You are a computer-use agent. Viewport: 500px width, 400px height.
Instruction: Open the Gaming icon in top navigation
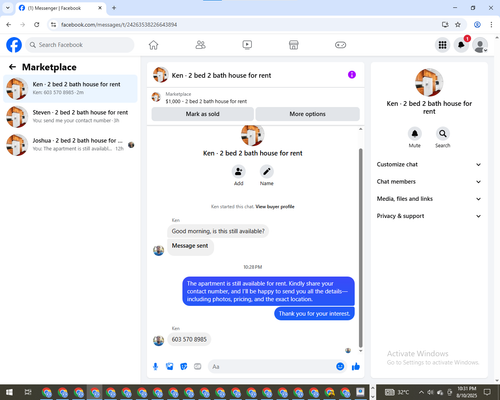(x=340, y=45)
